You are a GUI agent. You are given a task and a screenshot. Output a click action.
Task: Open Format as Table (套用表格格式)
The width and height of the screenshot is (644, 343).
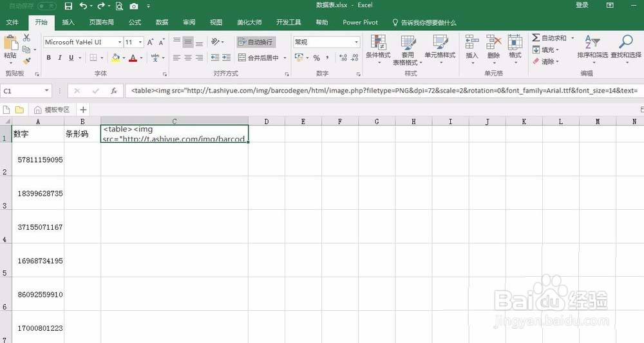(x=408, y=50)
